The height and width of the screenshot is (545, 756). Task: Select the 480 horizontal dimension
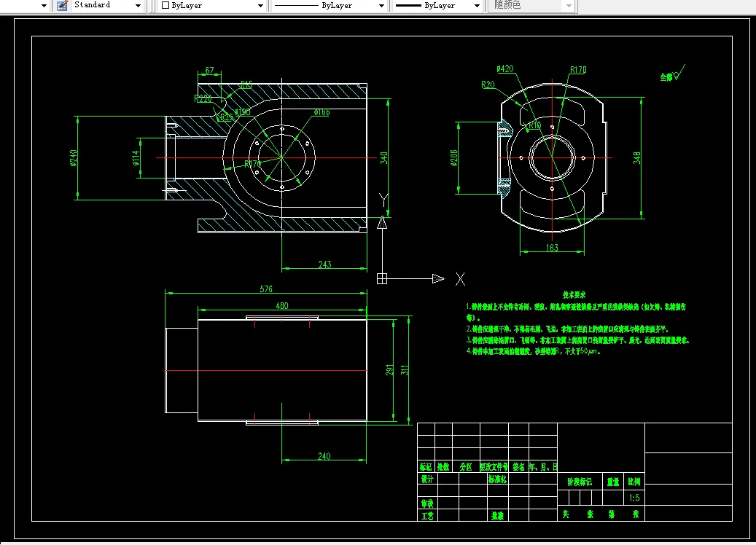282,306
